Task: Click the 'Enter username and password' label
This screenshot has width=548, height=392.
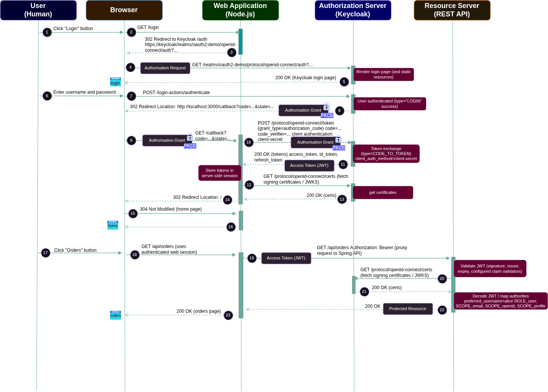Action: 84,92
